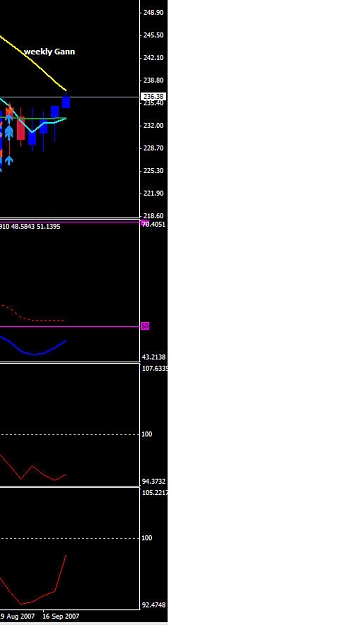
Task: Click the 100 level above 92.4748
Action: pyautogui.click(x=147, y=538)
